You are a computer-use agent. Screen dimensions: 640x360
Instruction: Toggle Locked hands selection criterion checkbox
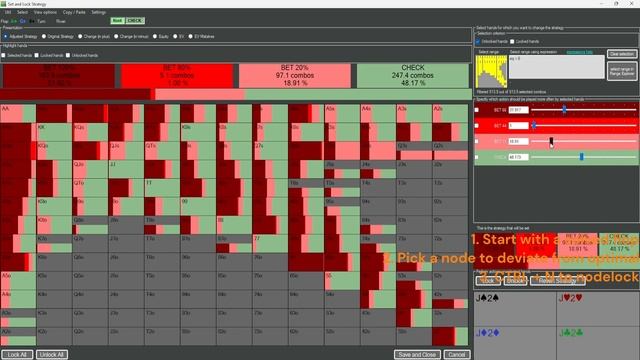pyautogui.click(x=512, y=42)
